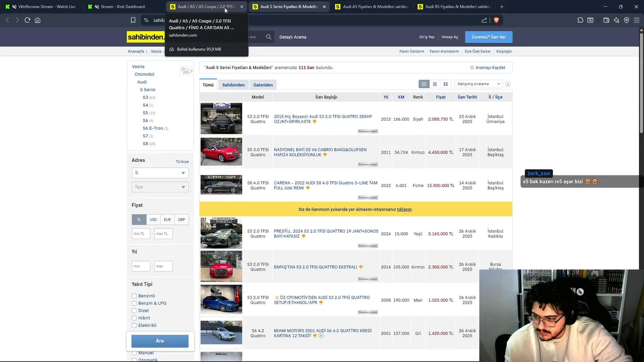Viewport: 644px width, 362px height.
Task: Switch to classic table view icon
Action: pyautogui.click(x=424, y=84)
